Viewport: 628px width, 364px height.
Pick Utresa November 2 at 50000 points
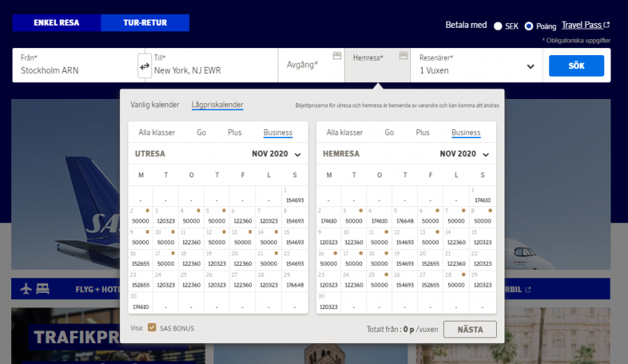[140, 217]
